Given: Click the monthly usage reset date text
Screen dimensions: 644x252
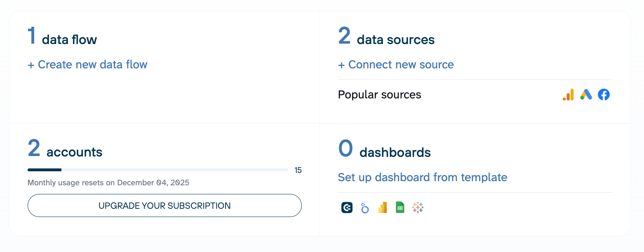Looking at the screenshot, I should tap(108, 183).
